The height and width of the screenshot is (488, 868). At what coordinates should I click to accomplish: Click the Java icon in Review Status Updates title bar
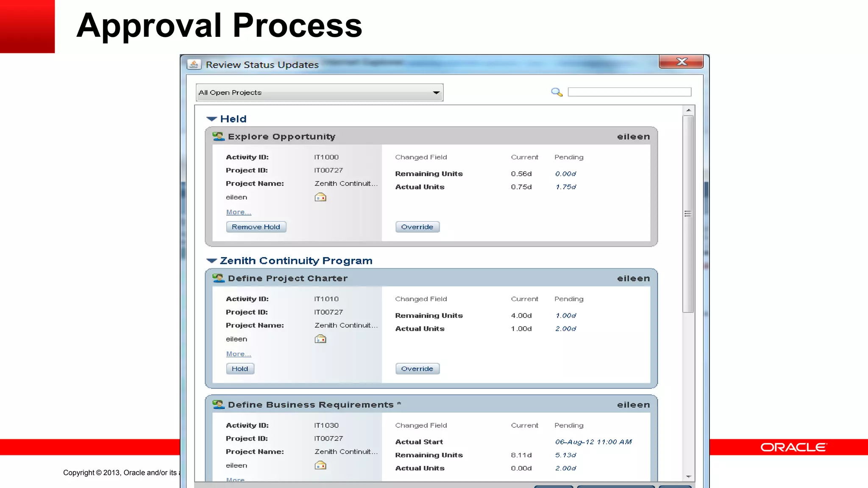pyautogui.click(x=194, y=64)
